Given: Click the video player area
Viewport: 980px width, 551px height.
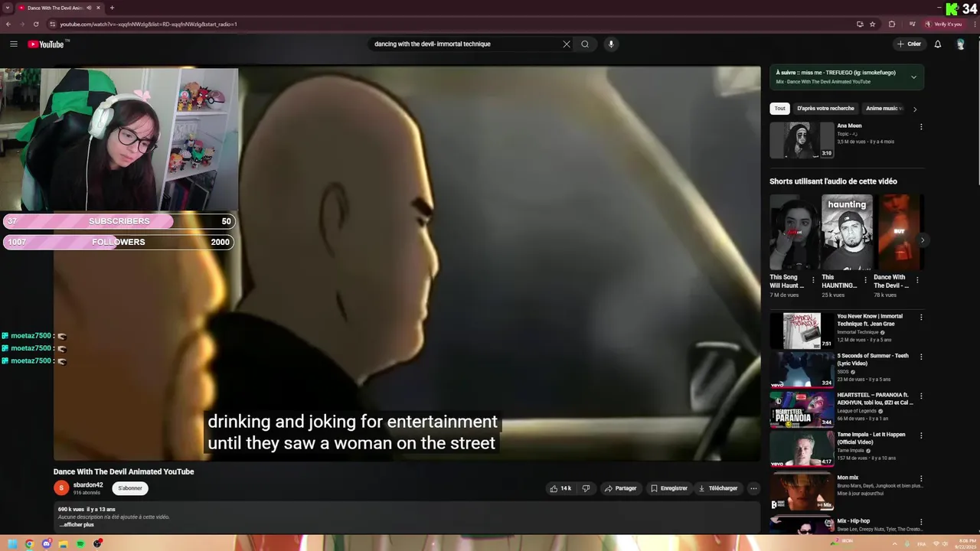Looking at the screenshot, I should point(407,264).
